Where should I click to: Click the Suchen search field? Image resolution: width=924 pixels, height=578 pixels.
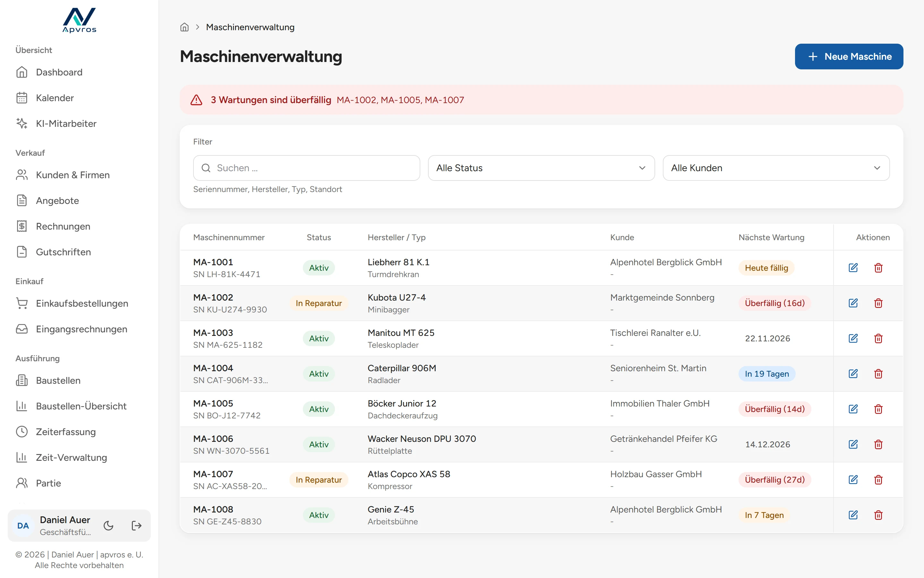pos(306,168)
